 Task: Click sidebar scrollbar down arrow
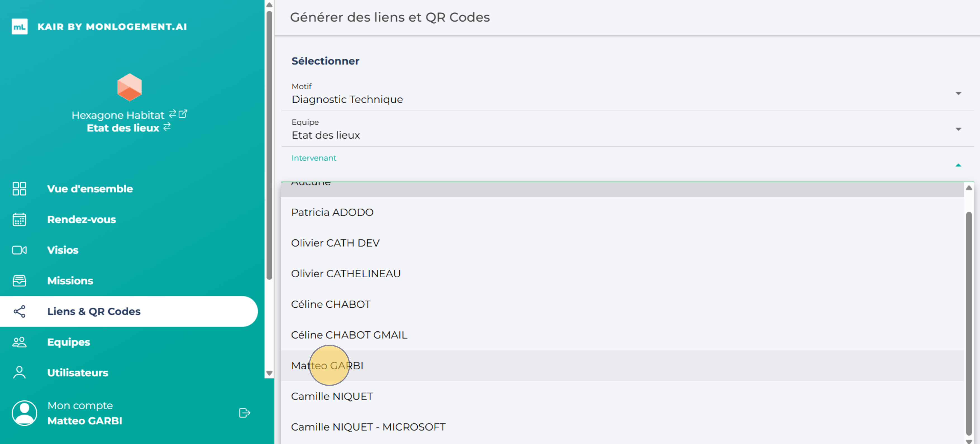point(269,373)
